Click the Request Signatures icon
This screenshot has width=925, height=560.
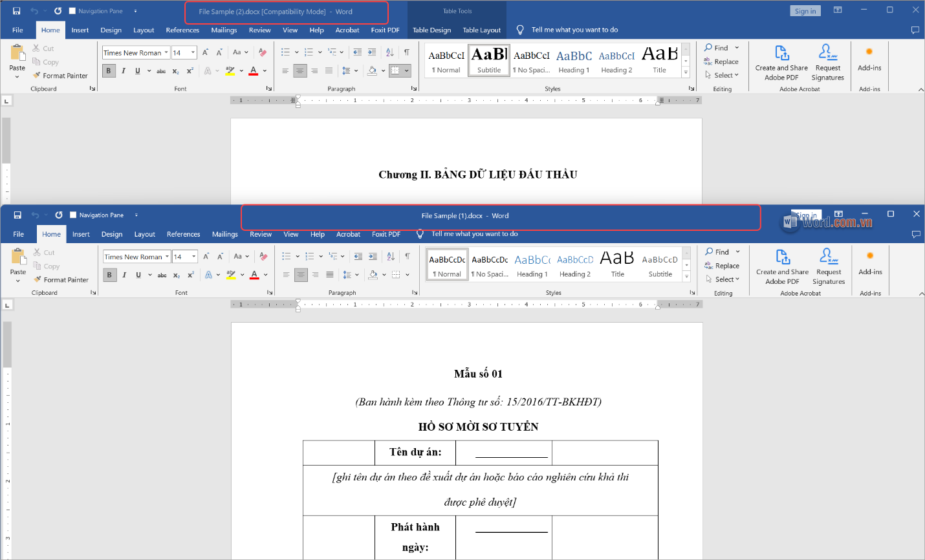click(x=828, y=61)
